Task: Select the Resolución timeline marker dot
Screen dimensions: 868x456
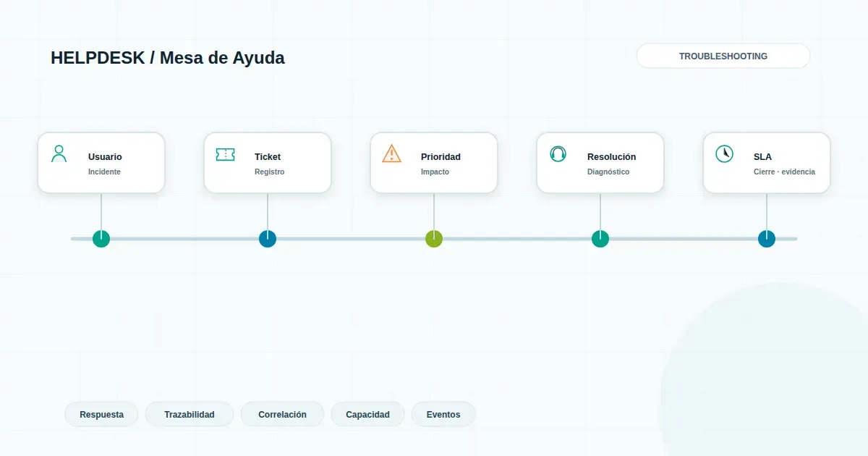Action: point(600,239)
